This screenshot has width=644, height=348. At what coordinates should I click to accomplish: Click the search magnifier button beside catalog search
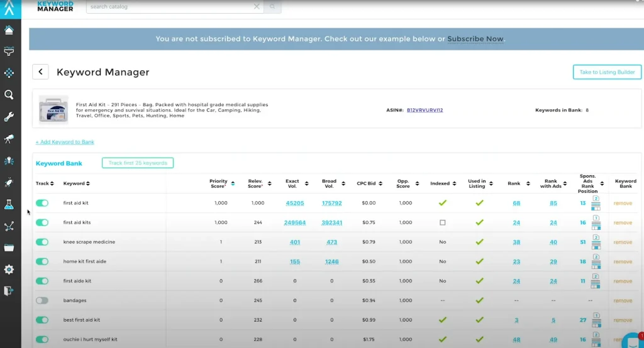tap(272, 6)
